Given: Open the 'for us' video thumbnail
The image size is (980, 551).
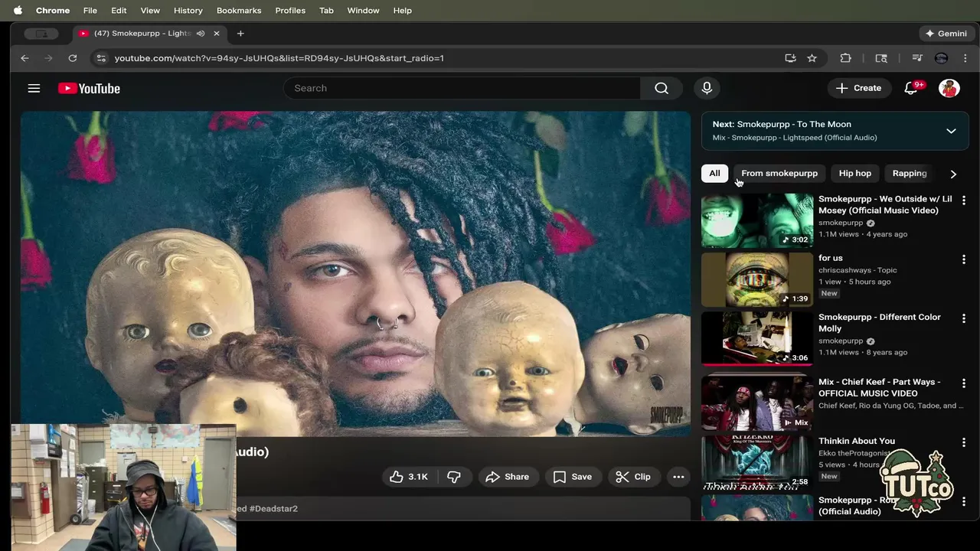Looking at the screenshot, I should (x=757, y=279).
